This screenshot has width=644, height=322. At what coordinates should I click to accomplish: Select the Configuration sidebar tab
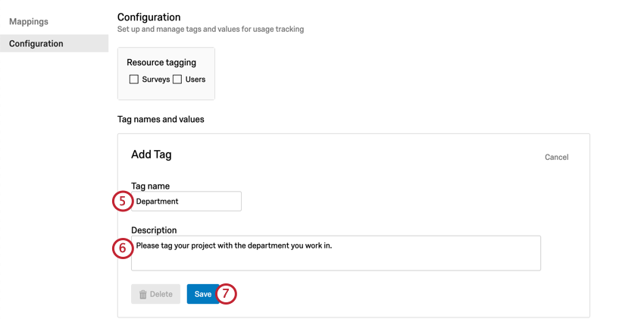click(55, 43)
